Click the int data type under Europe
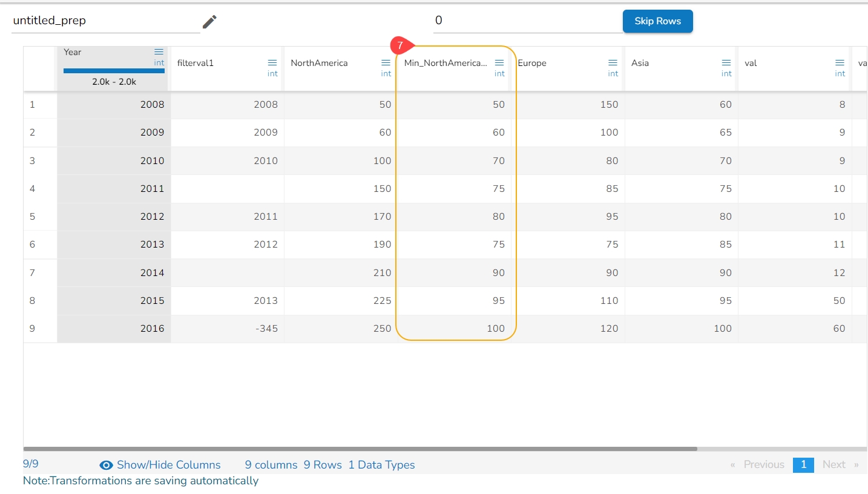 613,74
